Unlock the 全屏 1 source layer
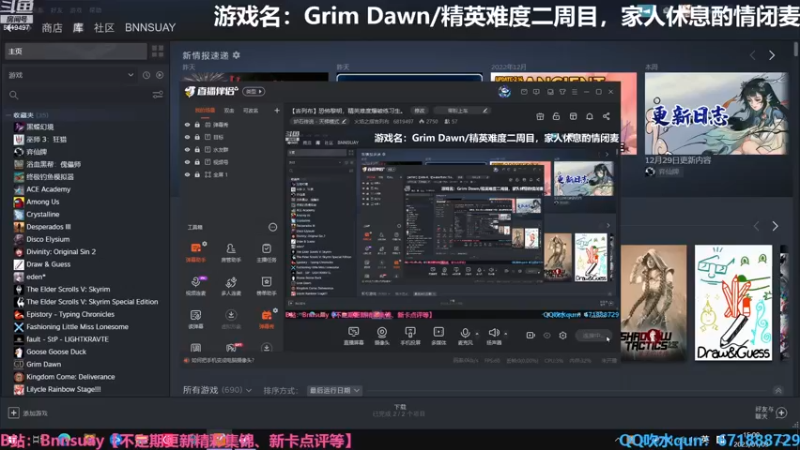 197,174
